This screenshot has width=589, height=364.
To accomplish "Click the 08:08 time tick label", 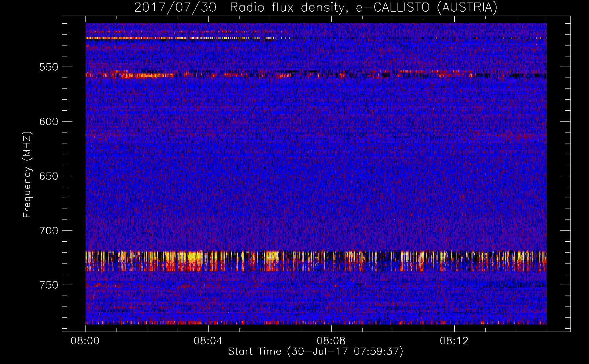I will [331, 341].
